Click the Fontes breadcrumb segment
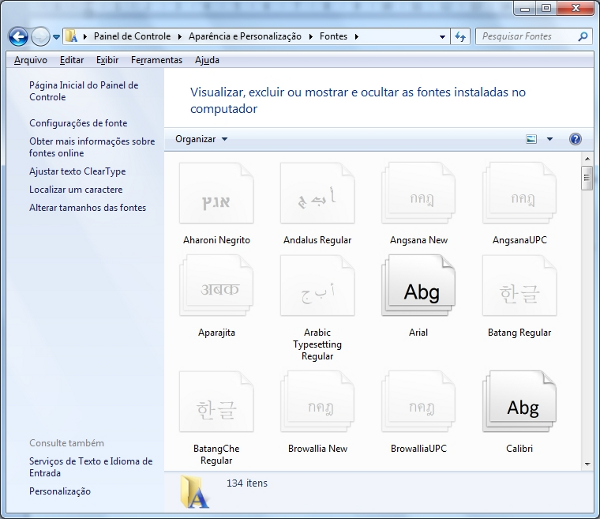Screen dimensions: 600x519 click(x=333, y=37)
